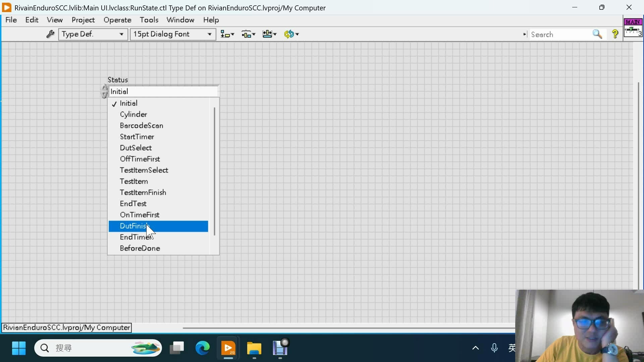Select DutFinish from the enum list
The height and width of the screenshot is (362, 644).
coord(133,226)
